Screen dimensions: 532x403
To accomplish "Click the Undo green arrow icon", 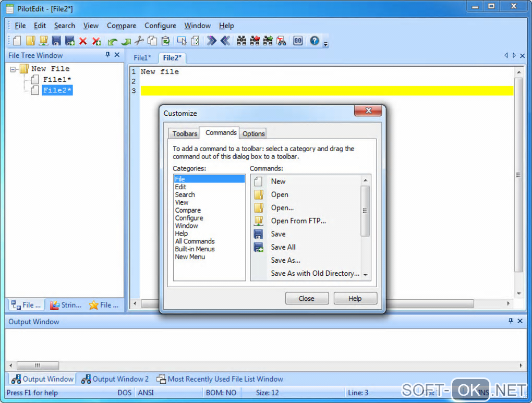I will [112, 42].
